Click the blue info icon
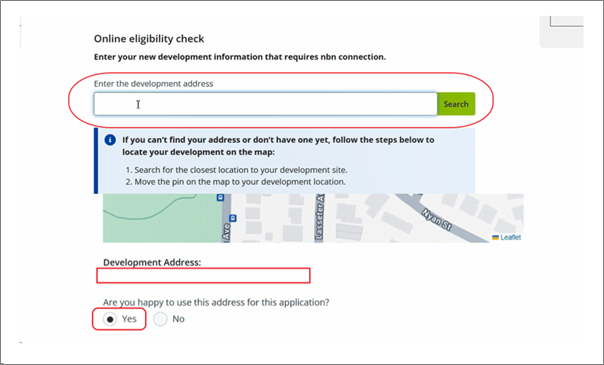 pyautogui.click(x=110, y=140)
